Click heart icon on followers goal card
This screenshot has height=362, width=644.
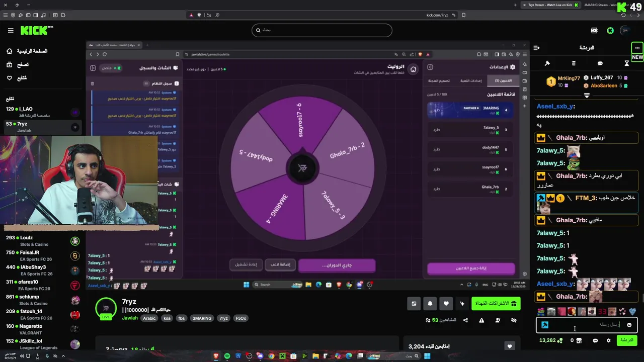point(510,346)
